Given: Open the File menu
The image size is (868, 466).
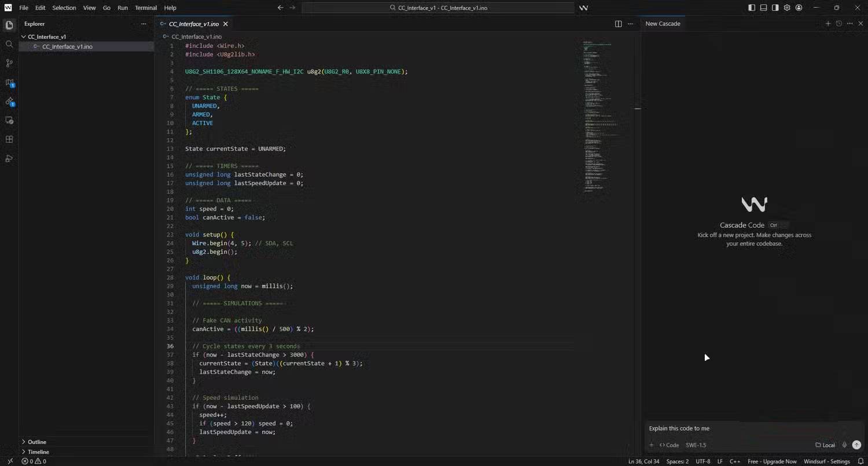Looking at the screenshot, I should pyautogui.click(x=24, y=8).
